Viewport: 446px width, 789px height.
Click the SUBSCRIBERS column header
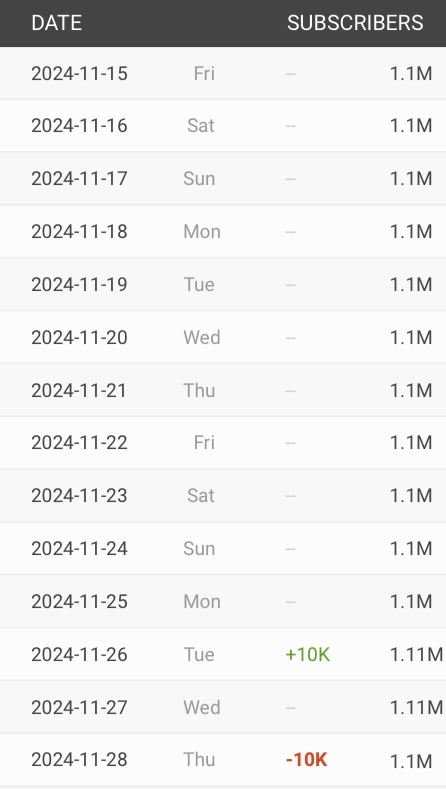[355, 23]
